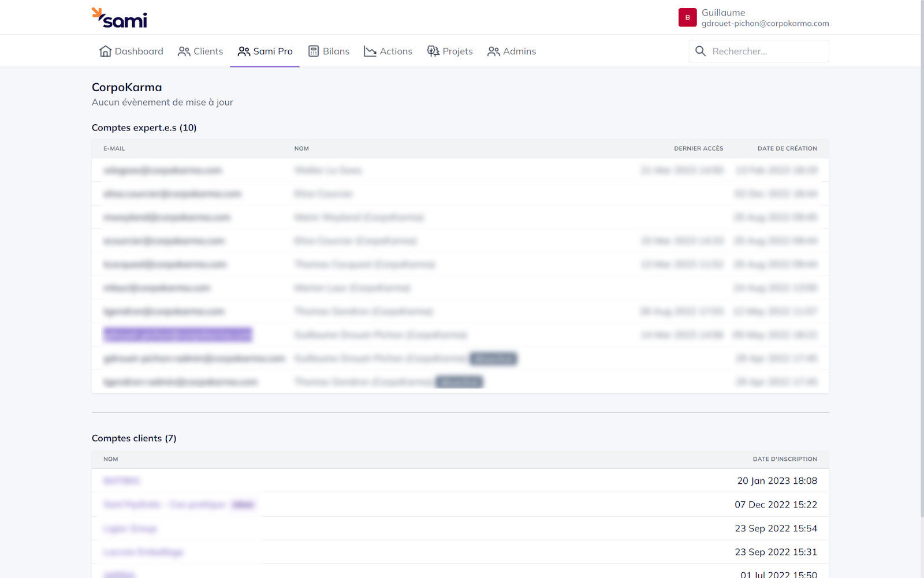The width and height of the screenshot is (924, 578).
Task: Click the NOM header in experts table
Action: [x=301, y=148]
